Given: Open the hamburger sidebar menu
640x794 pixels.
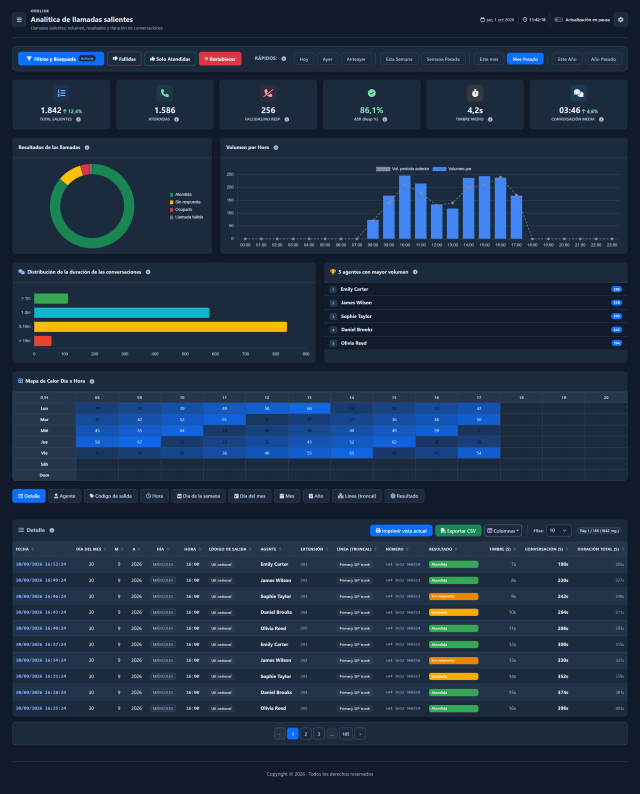Looking at the screenshot, I should coord(19,20).
